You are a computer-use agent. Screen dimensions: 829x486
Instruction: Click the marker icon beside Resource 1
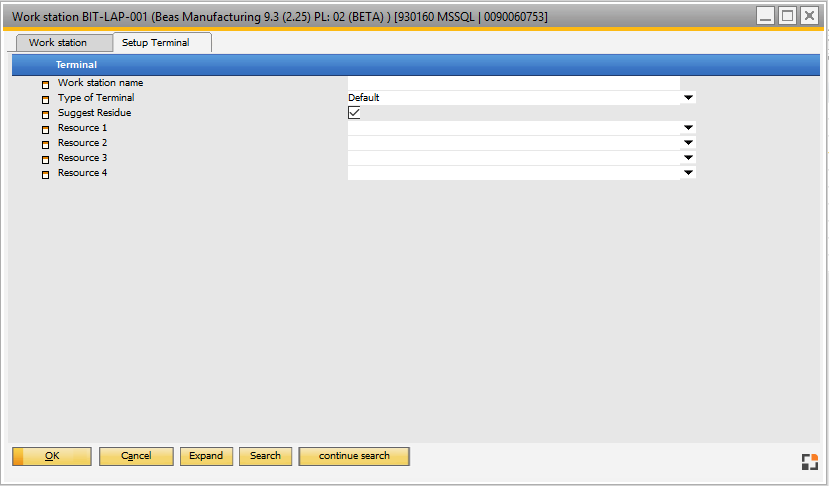pyautogui.click(x=45, y=130)
